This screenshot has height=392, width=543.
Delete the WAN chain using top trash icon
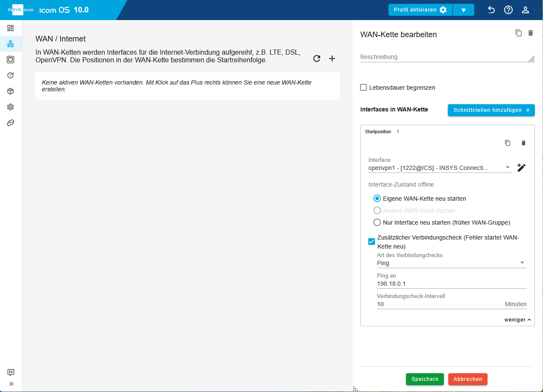click(531, 33)
